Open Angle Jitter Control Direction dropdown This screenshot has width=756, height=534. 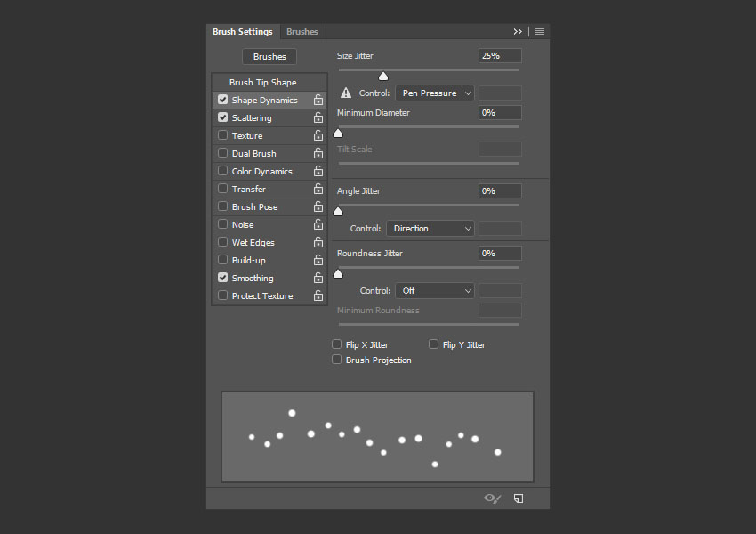(430, 229)
